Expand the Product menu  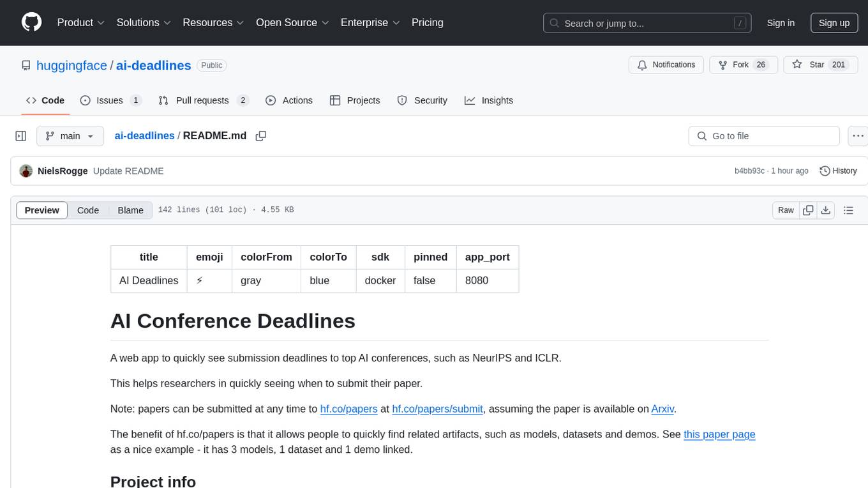[x=80, y=22]
